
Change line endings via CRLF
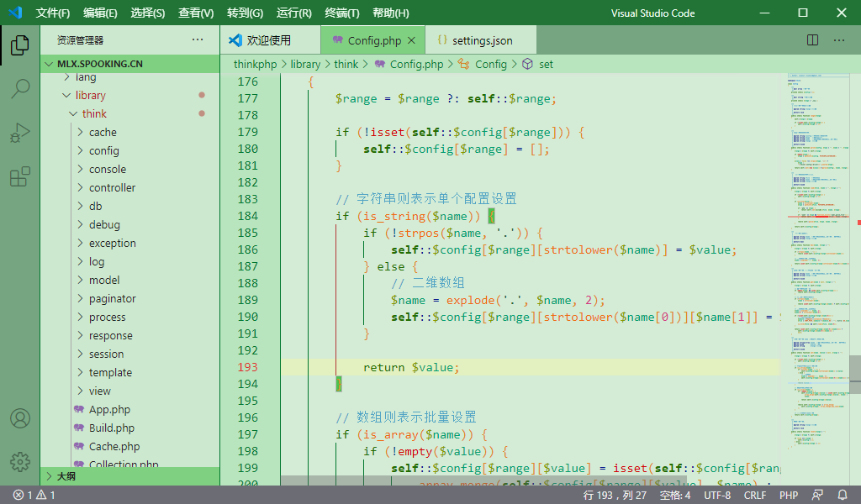754,495
